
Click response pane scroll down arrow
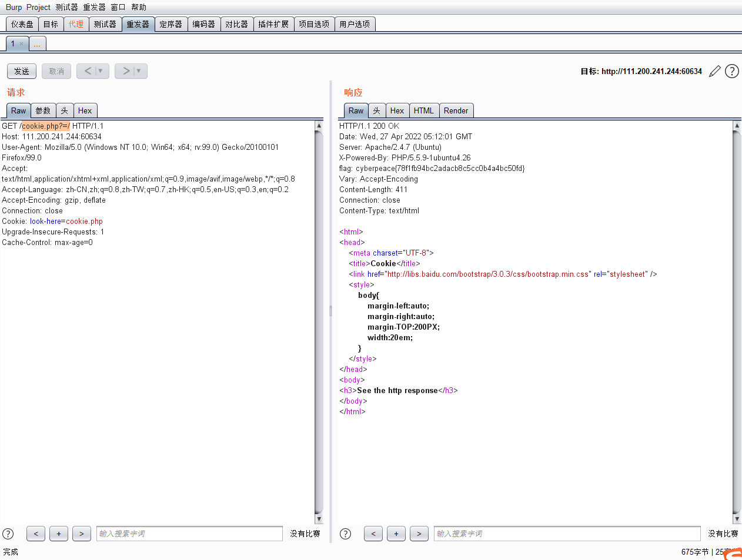(x=737, y=519)
